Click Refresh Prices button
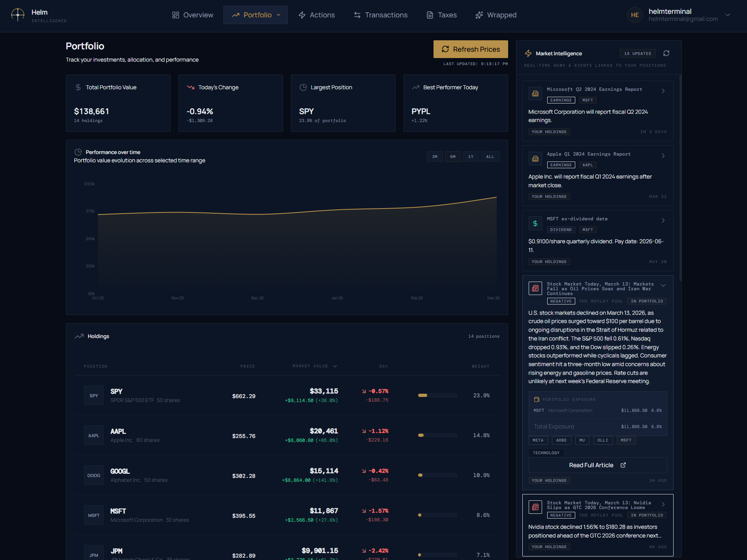Image resolution: width=747 pixels, height=560 pixels. tap(471, 49)
